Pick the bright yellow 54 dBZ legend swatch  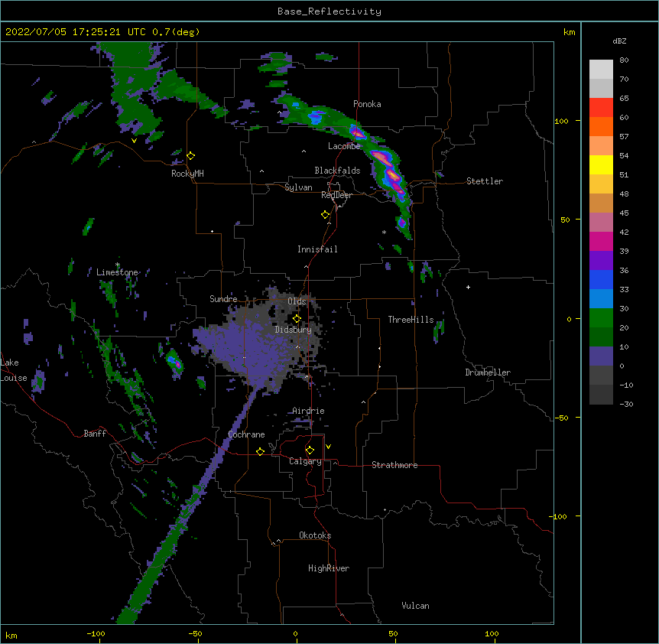click(x=601, y=164)
